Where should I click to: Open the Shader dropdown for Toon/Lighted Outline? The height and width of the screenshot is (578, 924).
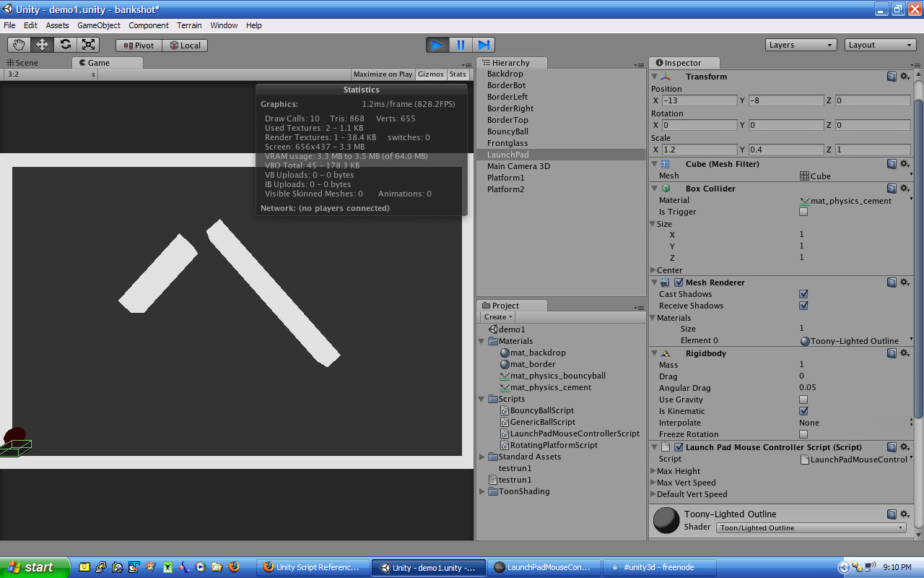tap(811, 527)
